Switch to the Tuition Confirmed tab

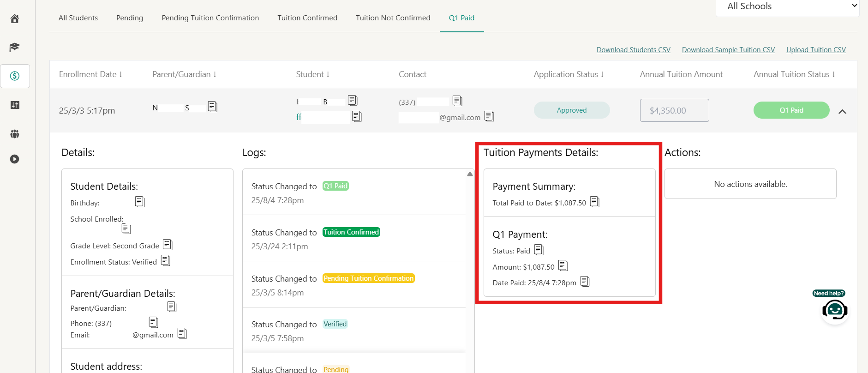pos(307,18)
